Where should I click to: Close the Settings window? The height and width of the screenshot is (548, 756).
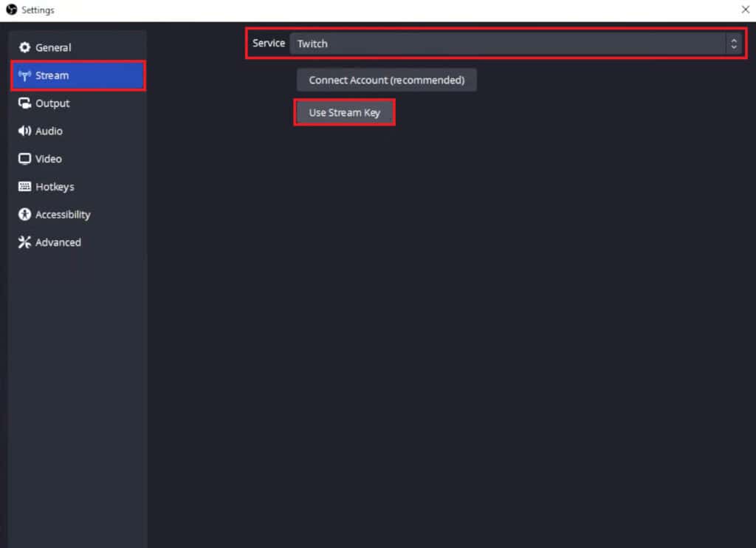click(x=745, y=9)
